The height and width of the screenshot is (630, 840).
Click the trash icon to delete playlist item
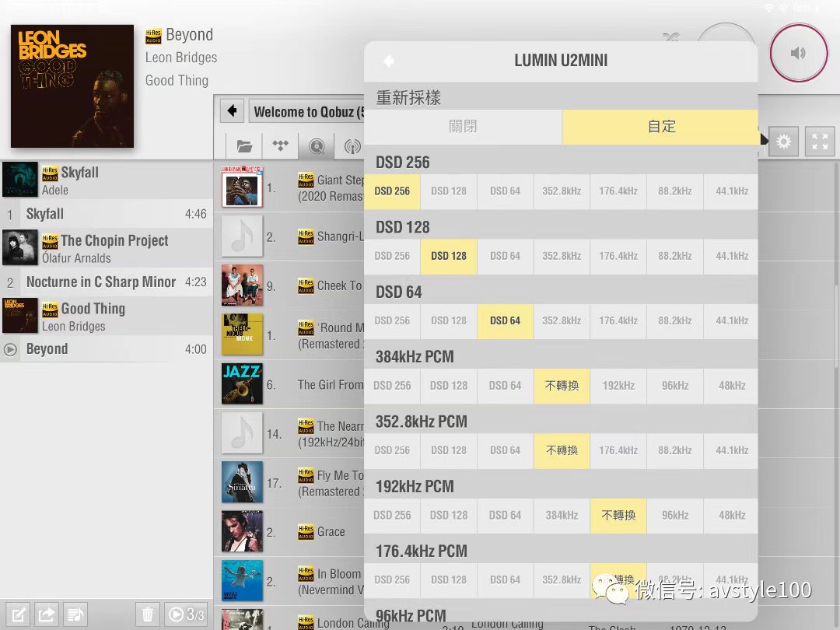point(147,614)
